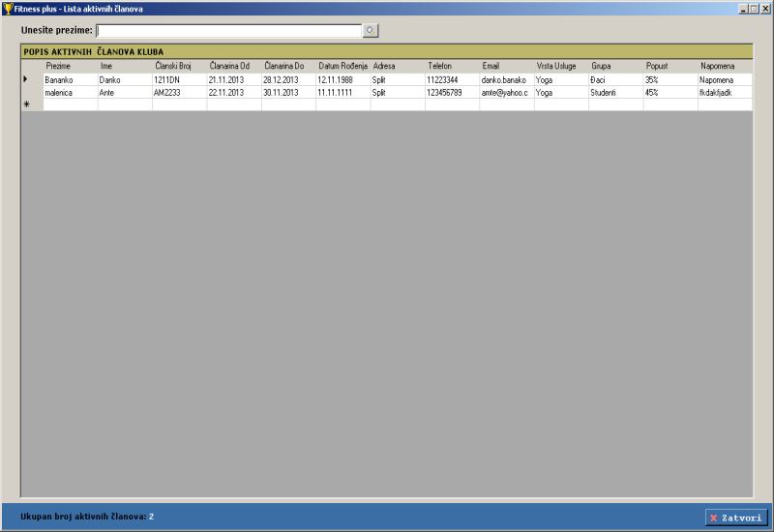Select the cell "123456789"
774x532 pixels.
pos(452,92)
